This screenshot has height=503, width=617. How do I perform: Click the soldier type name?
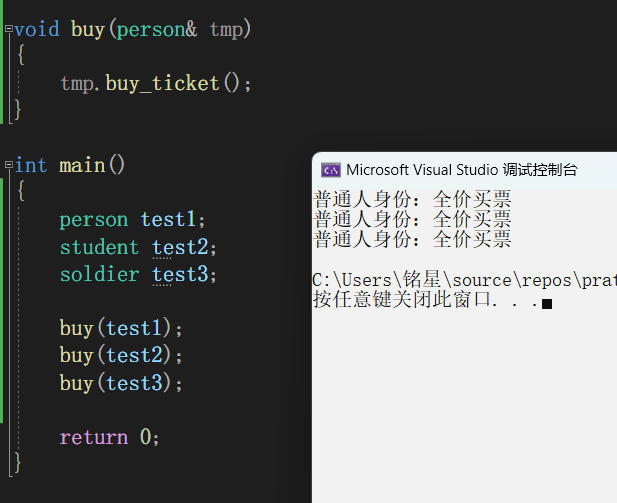(x=99, y=274)
